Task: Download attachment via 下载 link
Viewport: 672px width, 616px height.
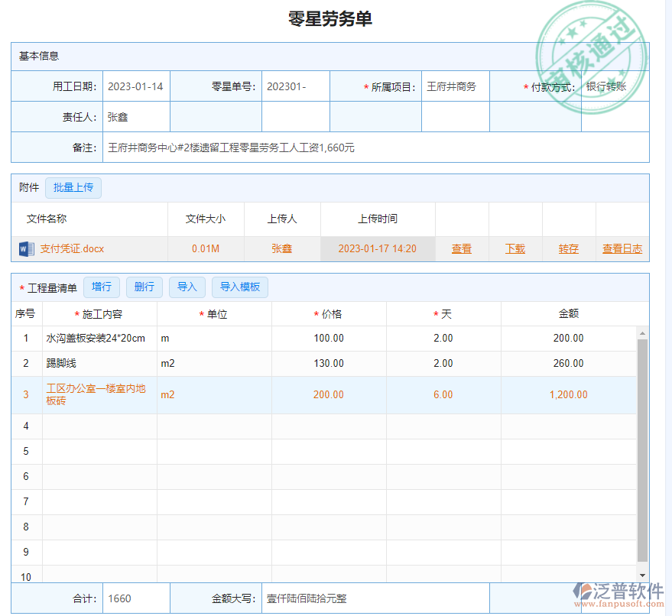Action: point(515,248)
